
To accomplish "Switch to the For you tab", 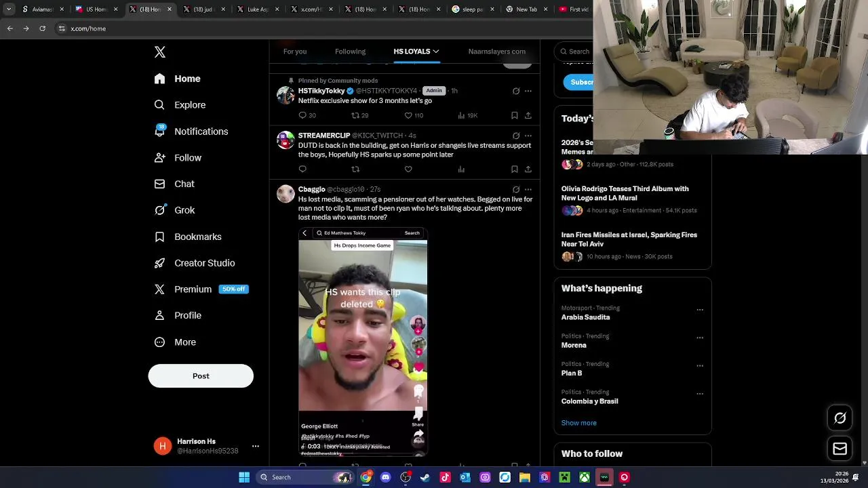I will click(x=295, y=52).
